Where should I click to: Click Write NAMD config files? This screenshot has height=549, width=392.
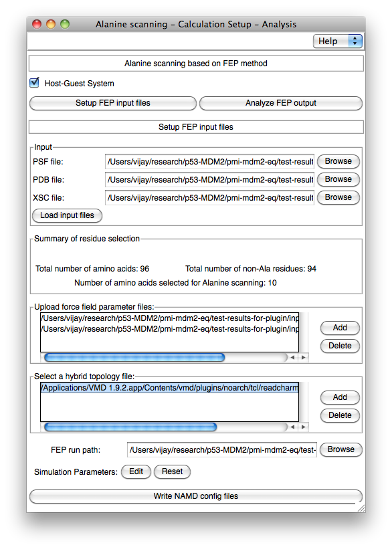196,496
